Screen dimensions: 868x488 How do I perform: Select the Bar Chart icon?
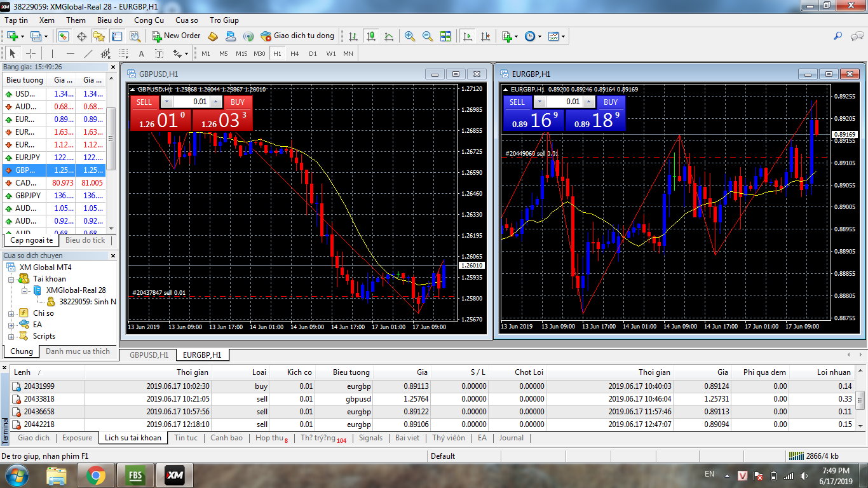(x=353, y=36)
